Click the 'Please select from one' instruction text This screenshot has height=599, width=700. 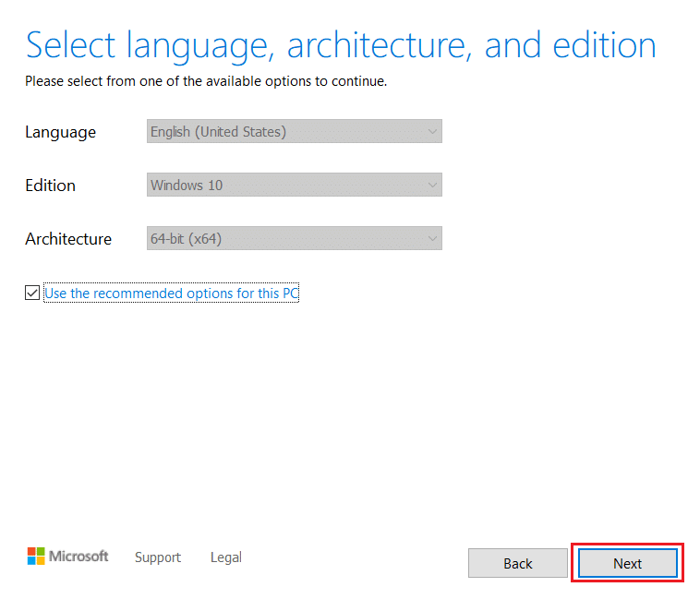[206, 81]
